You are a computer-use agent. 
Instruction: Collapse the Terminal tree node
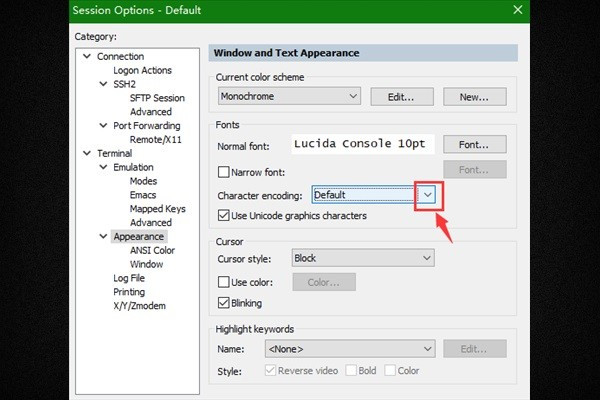click(x=87, y=154)
